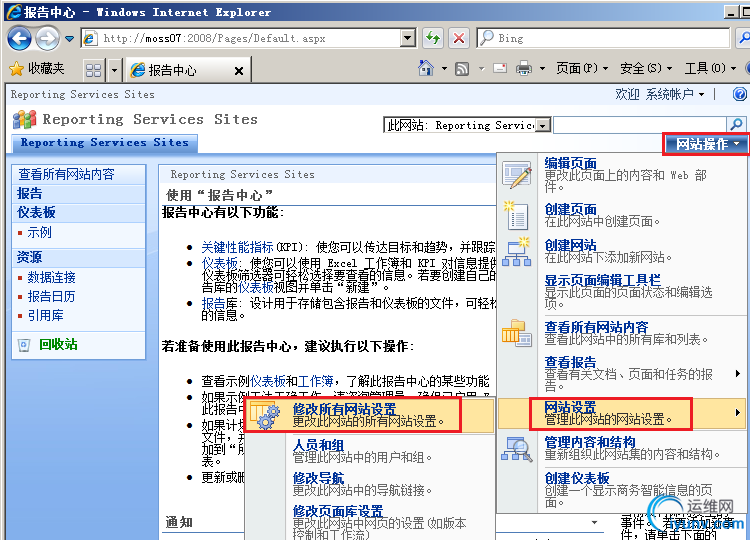The width and height of the screenshot is (750, 540).
Task: Click the browser Forward arrow button
Action: pyautogui.click(x=47, y=38)
